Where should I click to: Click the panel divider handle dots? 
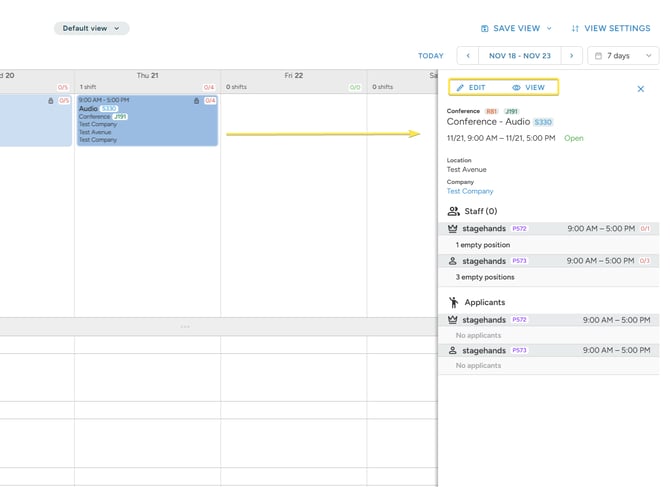click(x=185, y=327)
